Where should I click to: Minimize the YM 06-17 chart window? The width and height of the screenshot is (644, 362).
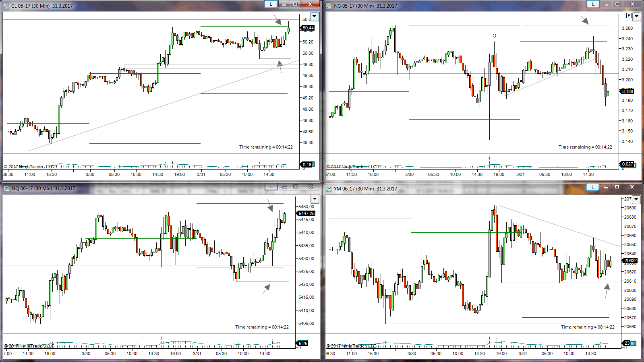pos(607,187)
